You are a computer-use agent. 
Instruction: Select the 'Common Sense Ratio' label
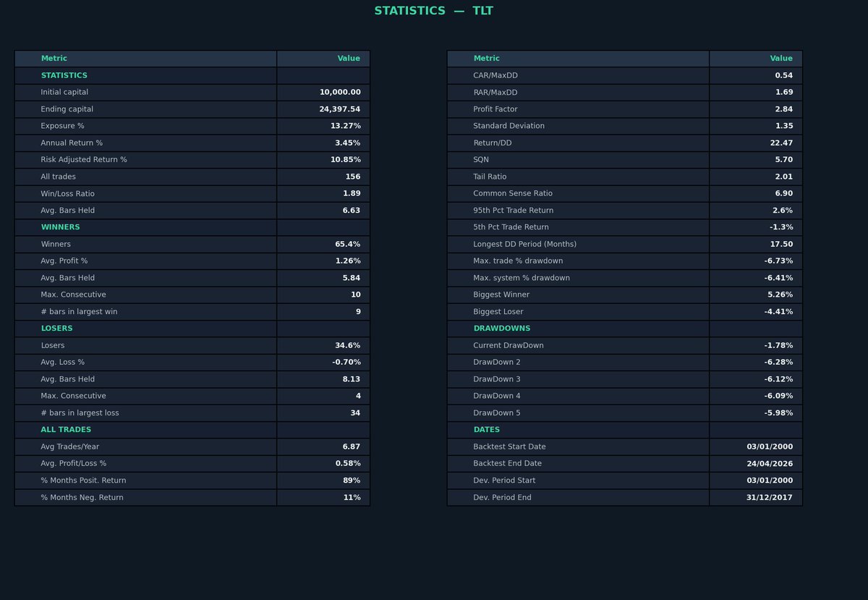pos(513,194)
